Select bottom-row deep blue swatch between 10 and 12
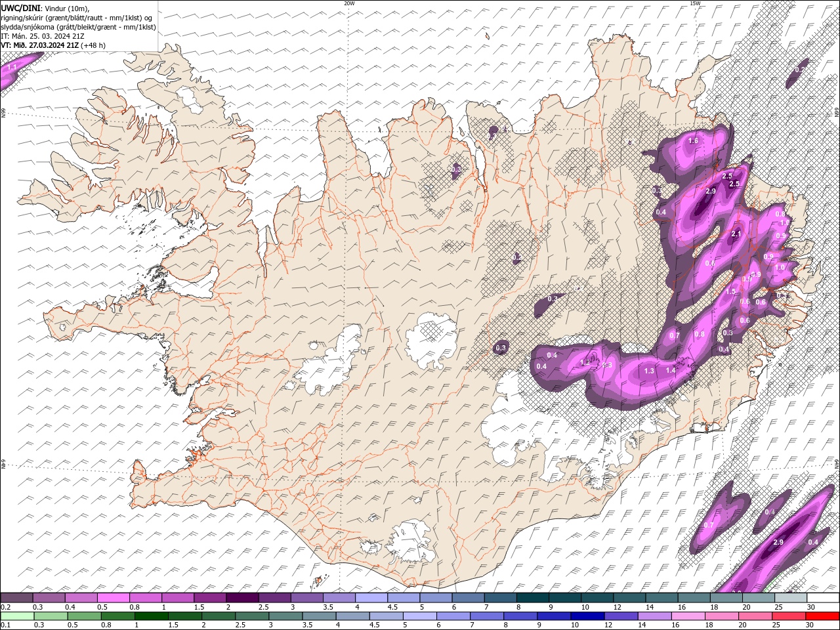The image size is (840, 630). [587, 616]
